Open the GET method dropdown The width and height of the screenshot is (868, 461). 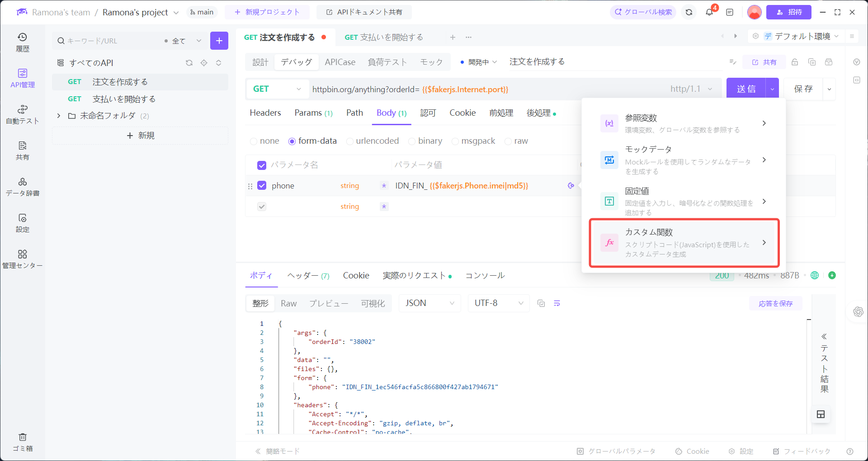(x=277, y=89)
